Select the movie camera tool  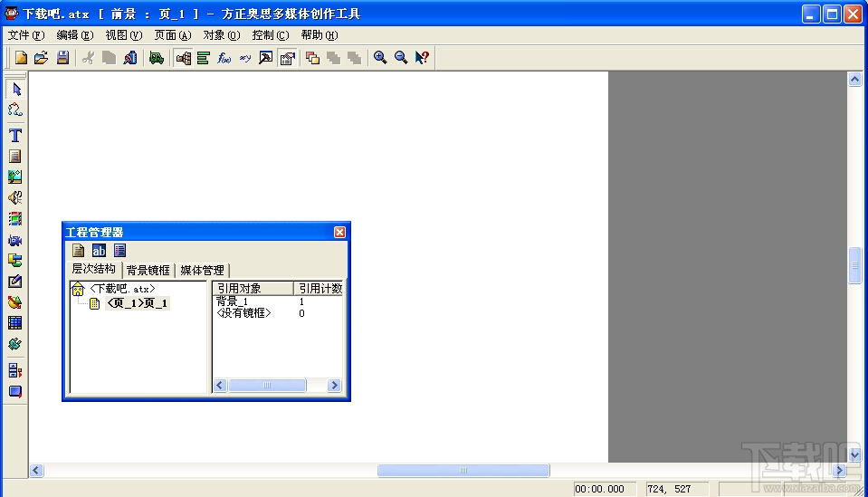pos(15,240)
